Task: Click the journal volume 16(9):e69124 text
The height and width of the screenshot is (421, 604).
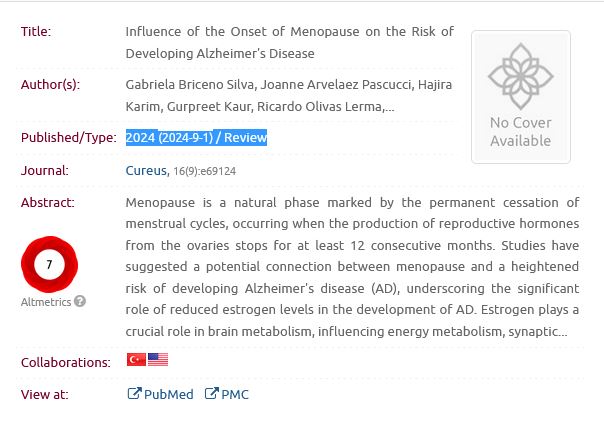Action: pyautogui.click(x=204, y=172)
